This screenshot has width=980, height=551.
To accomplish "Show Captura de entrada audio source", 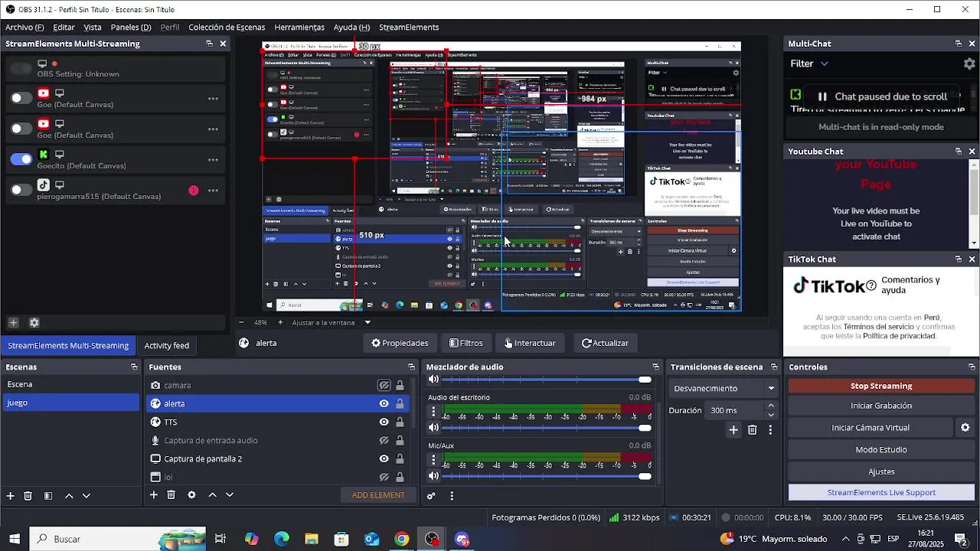I will click(384, 441).
